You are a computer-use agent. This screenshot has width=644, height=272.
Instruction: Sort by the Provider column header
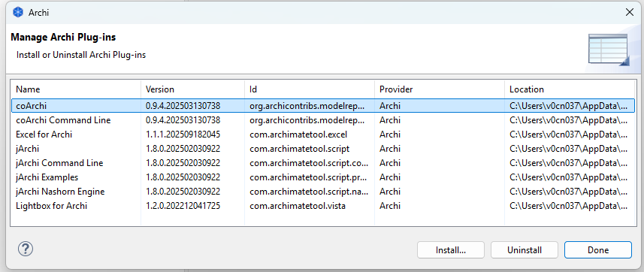coord(440,89)
